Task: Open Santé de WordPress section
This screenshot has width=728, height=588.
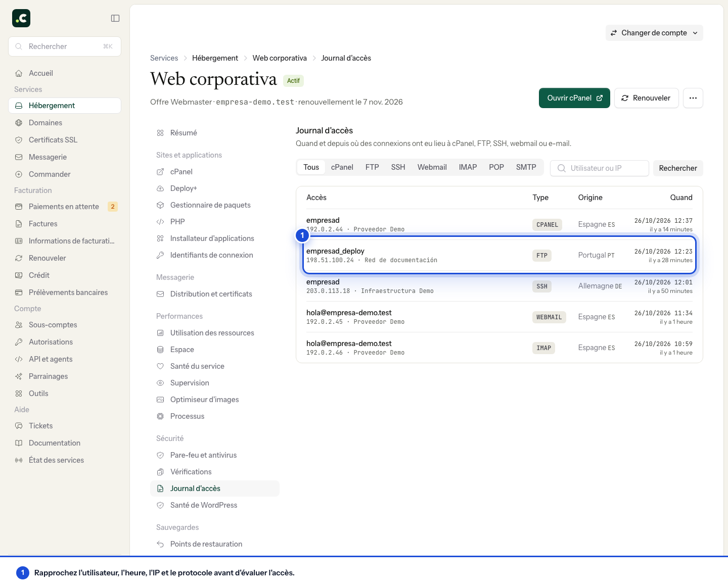Action: [x=215, y=505]
